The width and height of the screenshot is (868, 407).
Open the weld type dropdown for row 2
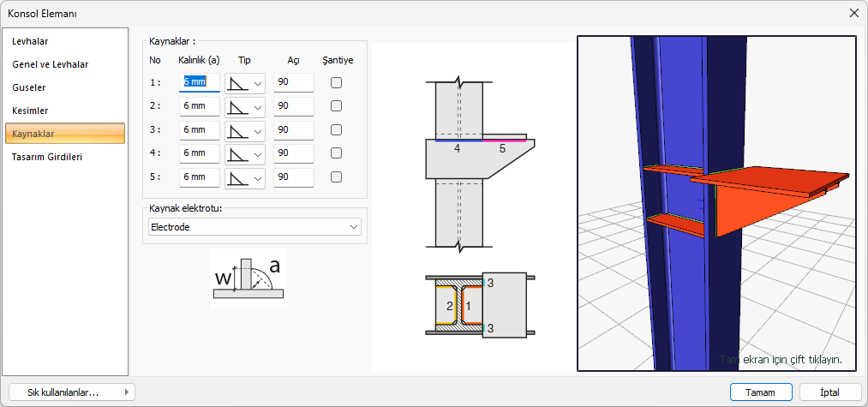tap(246, 106)
